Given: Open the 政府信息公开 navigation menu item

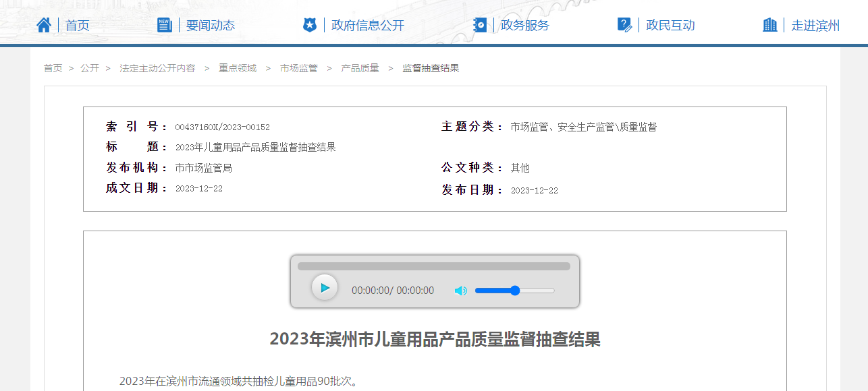Looking at the screenshot, I should tap(368, 26).
